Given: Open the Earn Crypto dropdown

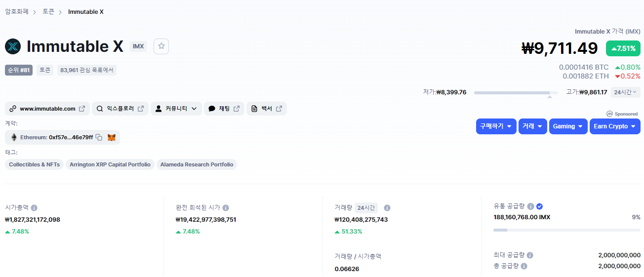Looking at the screenshot, I should pyautogui.click(x=615, y=126).
